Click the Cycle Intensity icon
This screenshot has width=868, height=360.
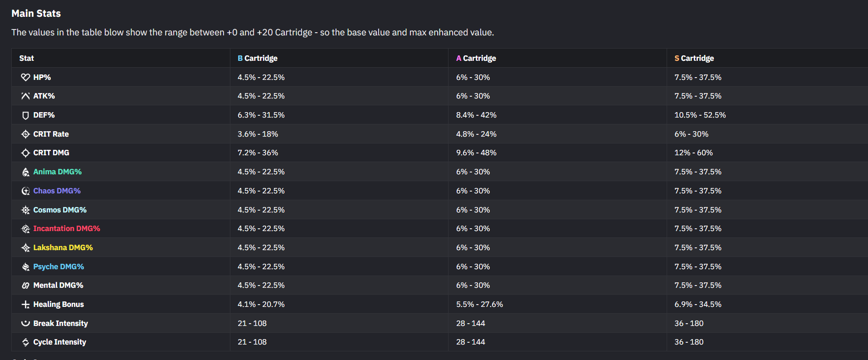(25, 342)
